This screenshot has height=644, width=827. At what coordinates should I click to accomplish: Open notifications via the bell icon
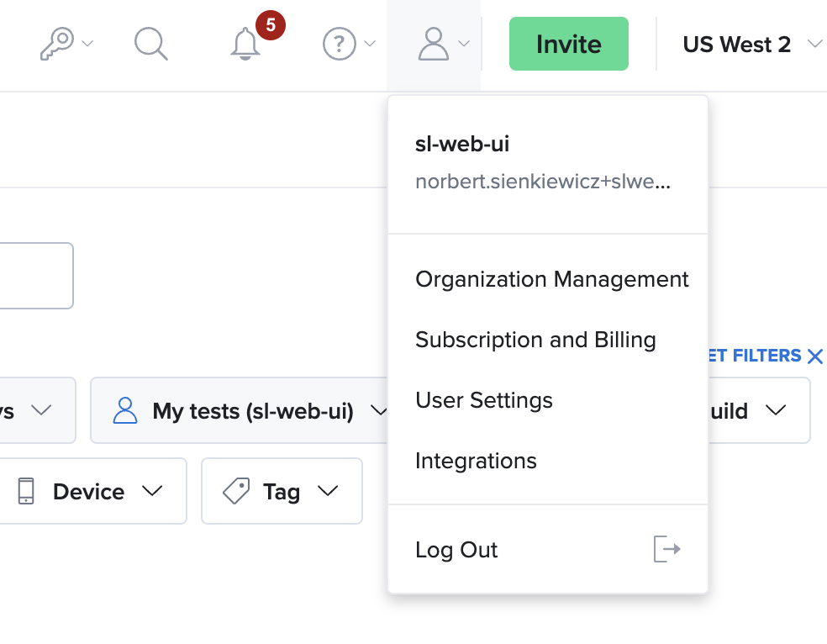coord(245,45)
